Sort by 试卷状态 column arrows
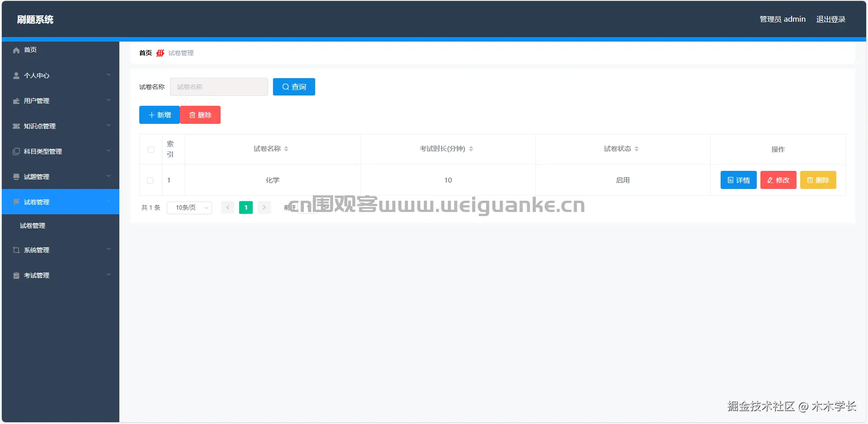Screen dimensions: 868x424 (637, 149)
